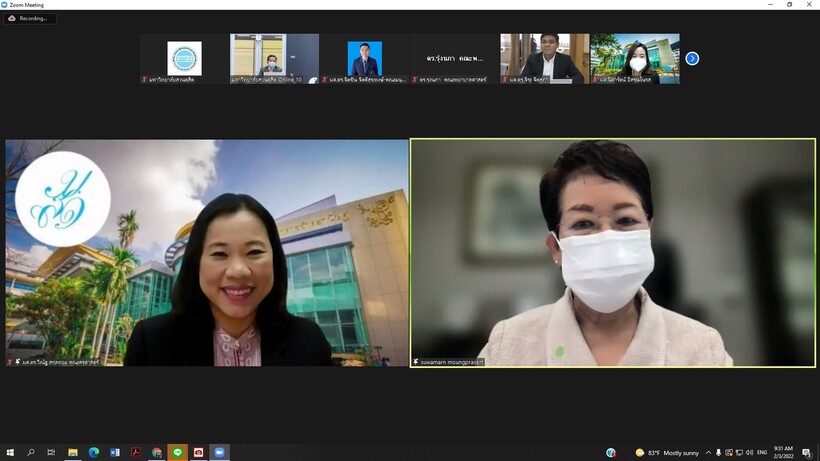Toggle the system volume speaker icon
Image resolution: width=820 pixels, height=461 pixels.
749,453
